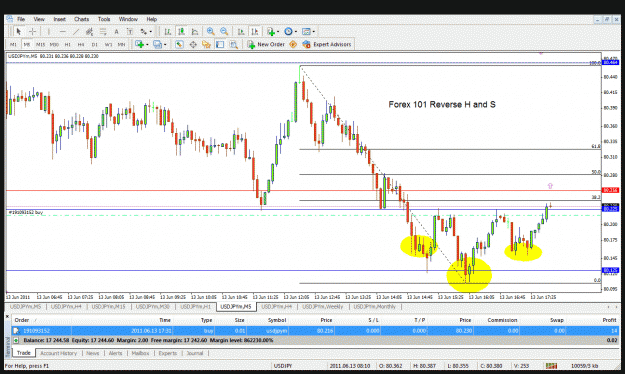Select the 'Forex 101 Reverse H and S' label
The height and width of the screenshot is (374, 625).
[442, 104]
